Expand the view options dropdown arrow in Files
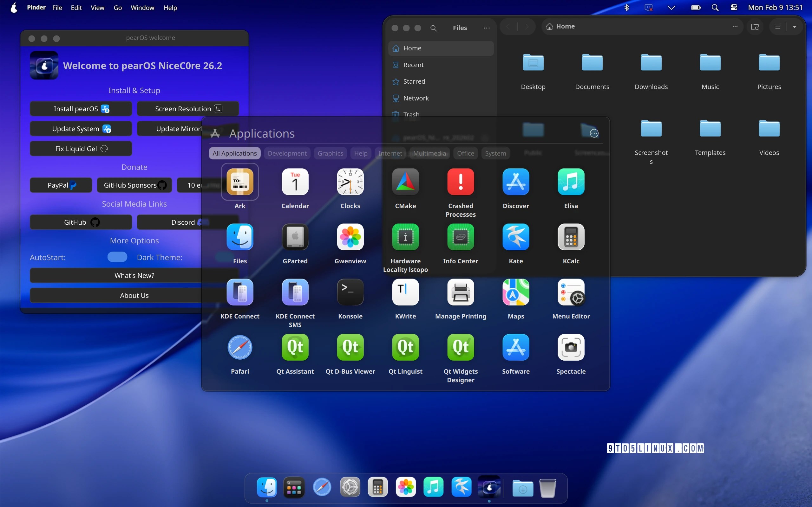This screenshot has height=507, width=812. (x=794, y=27)
